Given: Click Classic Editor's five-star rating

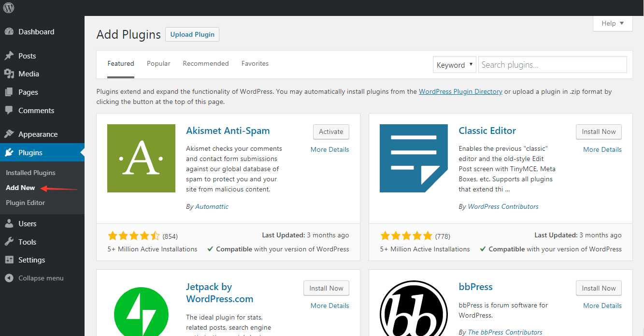Looking at the screenshot, I should [406, 236].
